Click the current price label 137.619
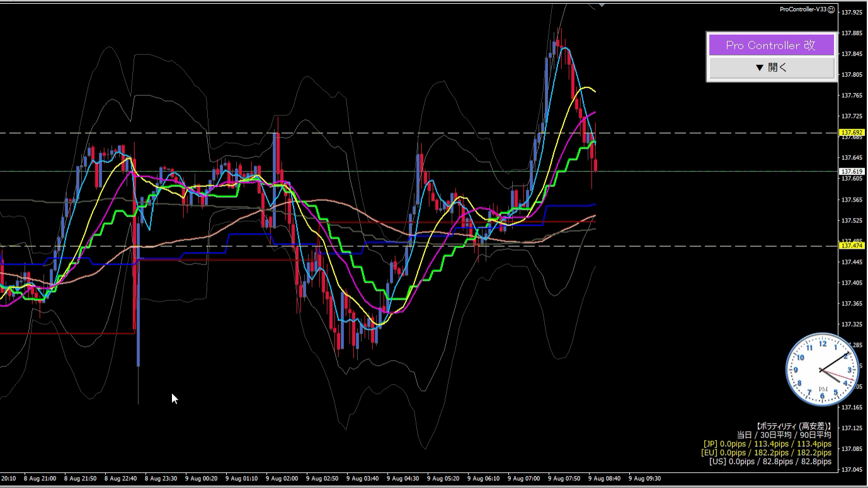The width and height of the screenshot is (868, 488). 852,171
